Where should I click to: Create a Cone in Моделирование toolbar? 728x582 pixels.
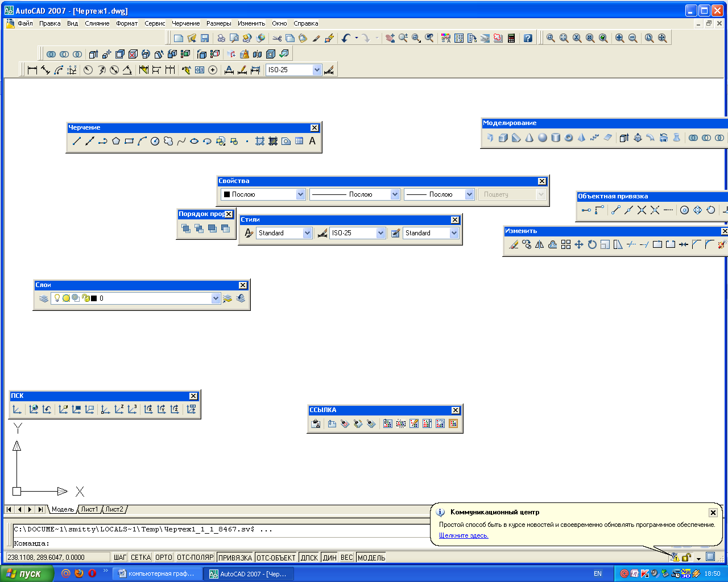530,138
